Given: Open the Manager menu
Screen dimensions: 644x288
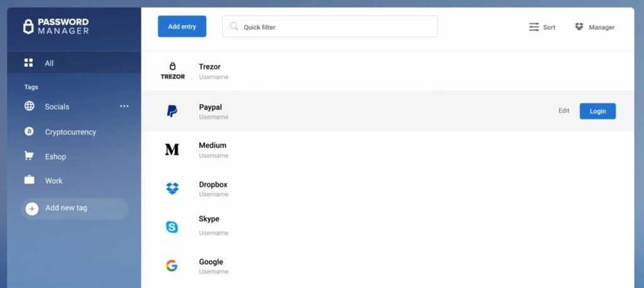Looking at the screenshot, I should [595, 27].
